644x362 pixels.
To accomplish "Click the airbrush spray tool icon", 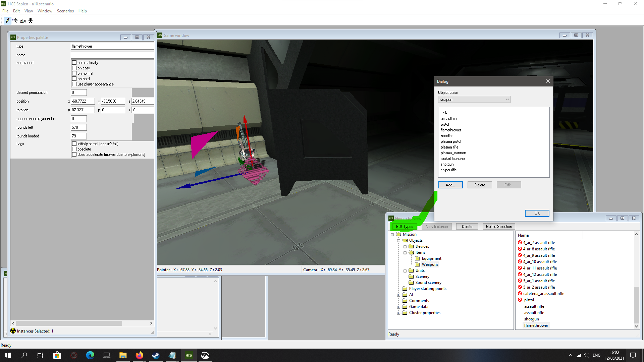I will 15,20.
